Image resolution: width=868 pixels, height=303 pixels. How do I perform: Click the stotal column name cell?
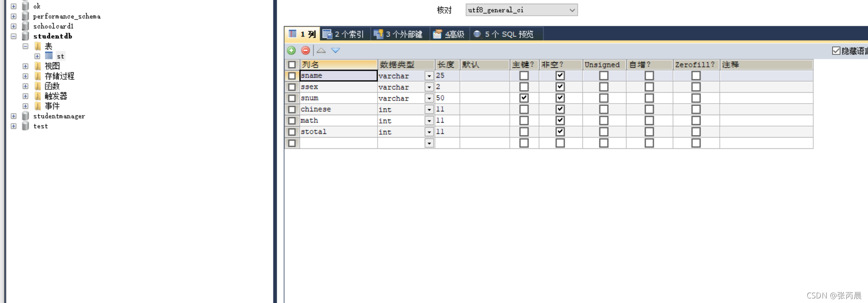(x=338, y=132)
